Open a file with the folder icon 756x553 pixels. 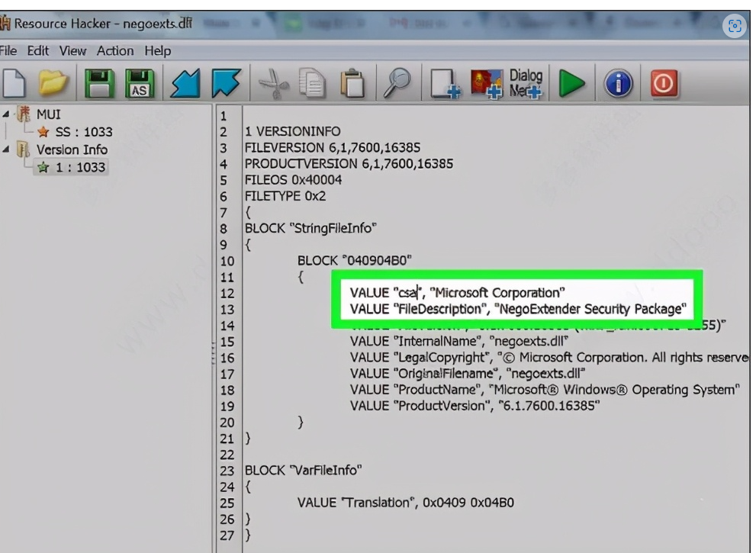click(55, 84)
